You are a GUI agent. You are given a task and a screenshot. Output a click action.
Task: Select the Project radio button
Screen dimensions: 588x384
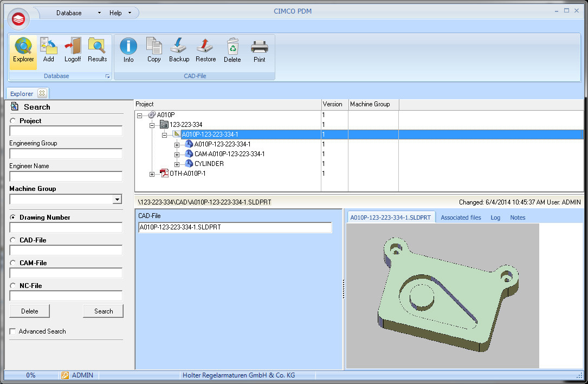[13, 121]
